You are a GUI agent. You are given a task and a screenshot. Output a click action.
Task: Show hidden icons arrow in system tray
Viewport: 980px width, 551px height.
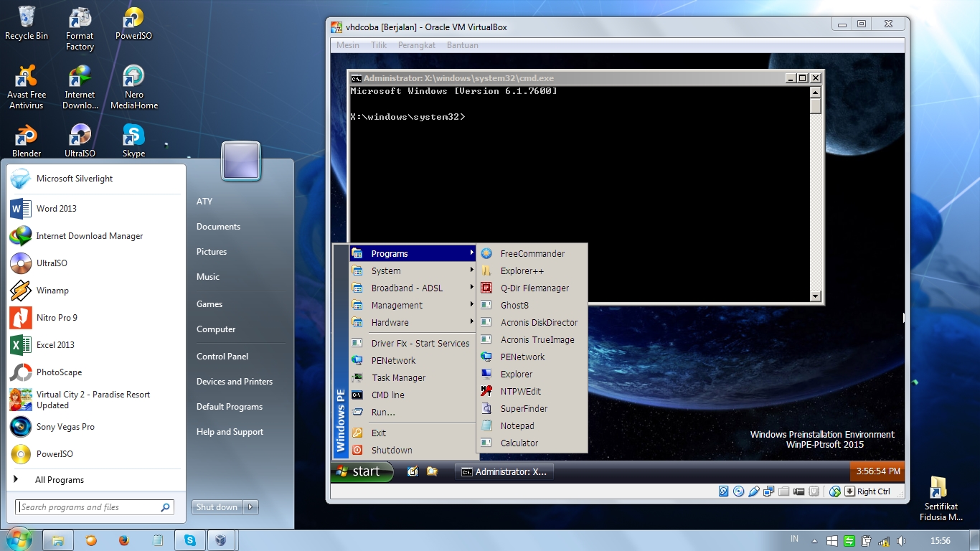tap(814, 540)
